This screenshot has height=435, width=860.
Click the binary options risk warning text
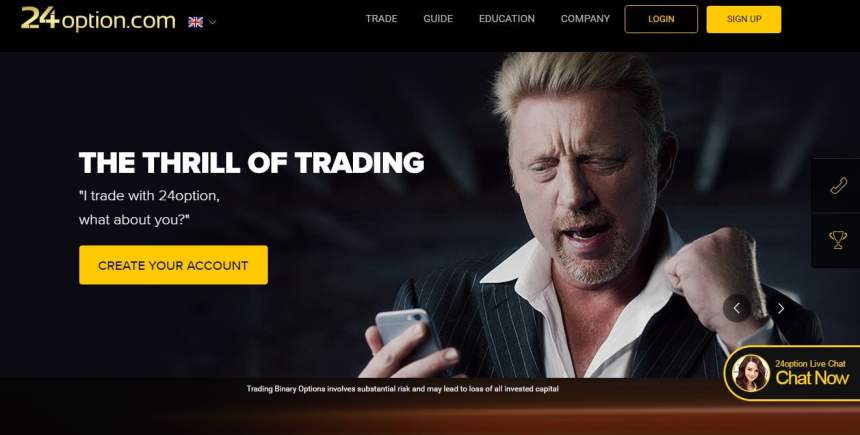402,388
